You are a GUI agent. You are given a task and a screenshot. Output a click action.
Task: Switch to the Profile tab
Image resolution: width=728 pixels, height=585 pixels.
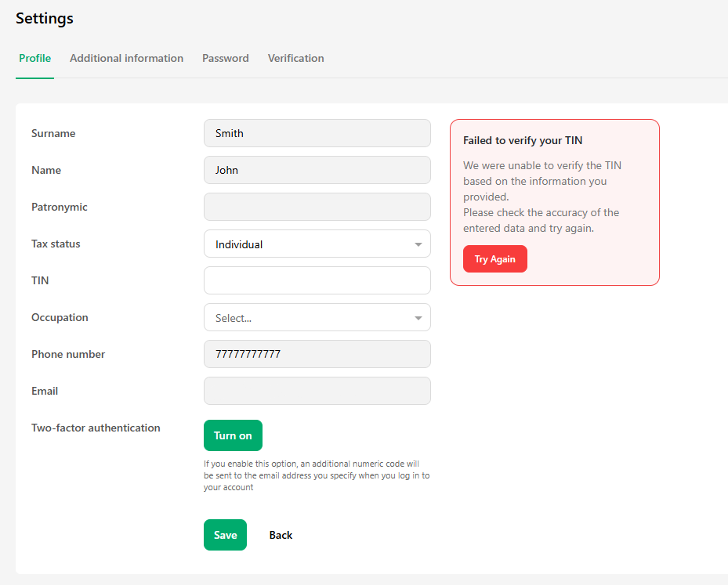(34, 59)
